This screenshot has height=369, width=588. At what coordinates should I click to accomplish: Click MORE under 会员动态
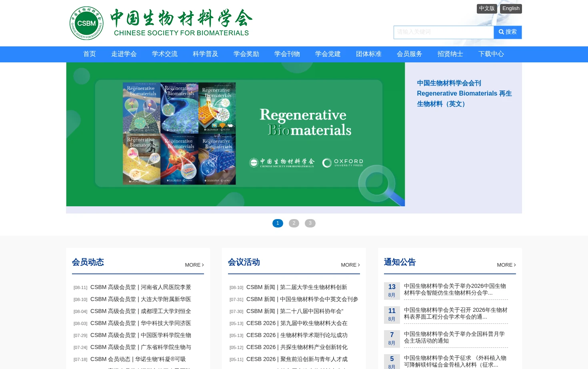coord(194,265)
